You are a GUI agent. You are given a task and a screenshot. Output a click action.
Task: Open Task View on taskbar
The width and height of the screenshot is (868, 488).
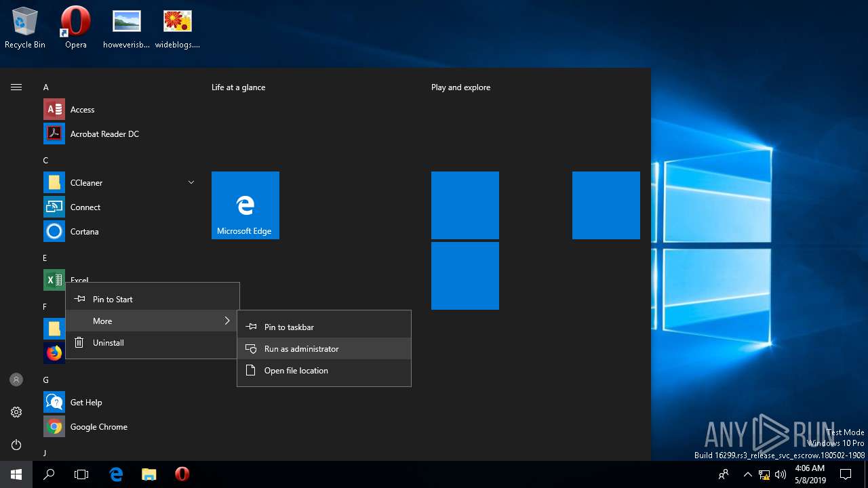(x=81, y=474)
